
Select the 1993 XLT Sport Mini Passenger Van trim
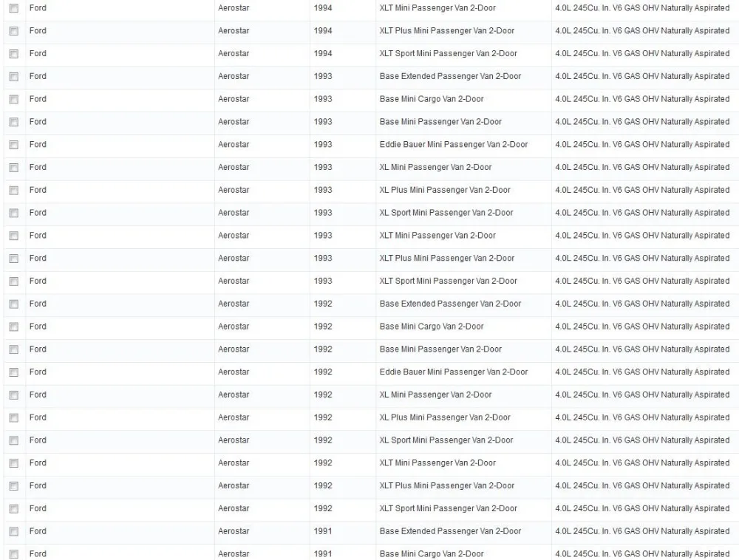tap(449, 281)
